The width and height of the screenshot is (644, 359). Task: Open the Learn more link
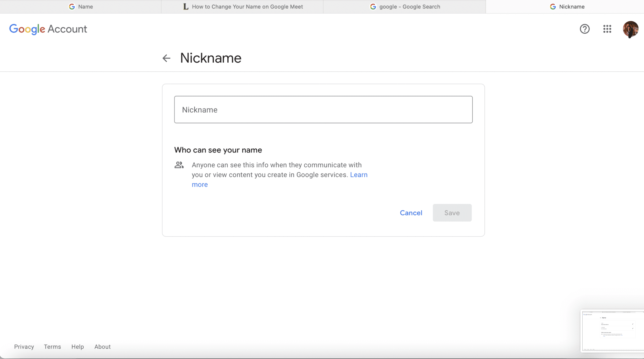click(x=358, y=175)
